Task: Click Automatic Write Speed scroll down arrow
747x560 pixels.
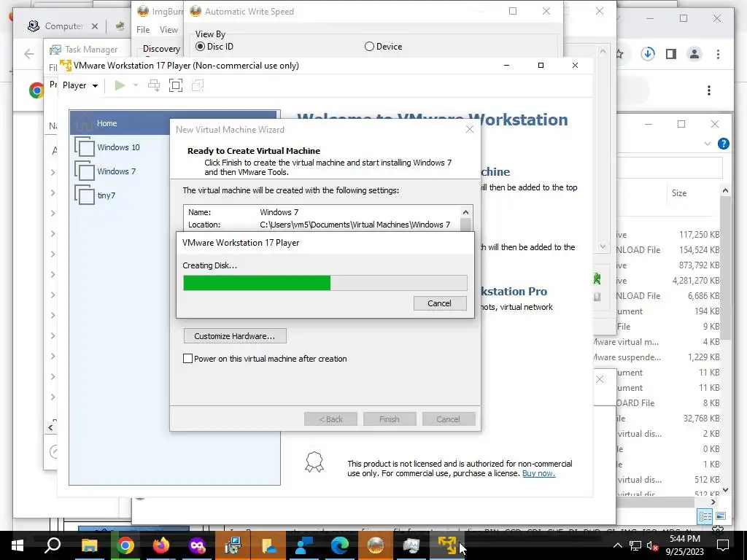Action: point(603,246)
